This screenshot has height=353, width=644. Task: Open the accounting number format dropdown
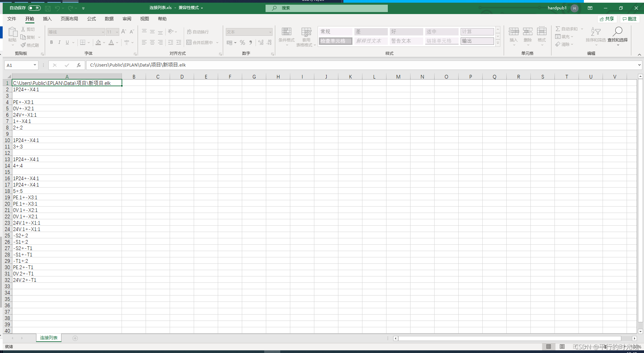point(235,42)
